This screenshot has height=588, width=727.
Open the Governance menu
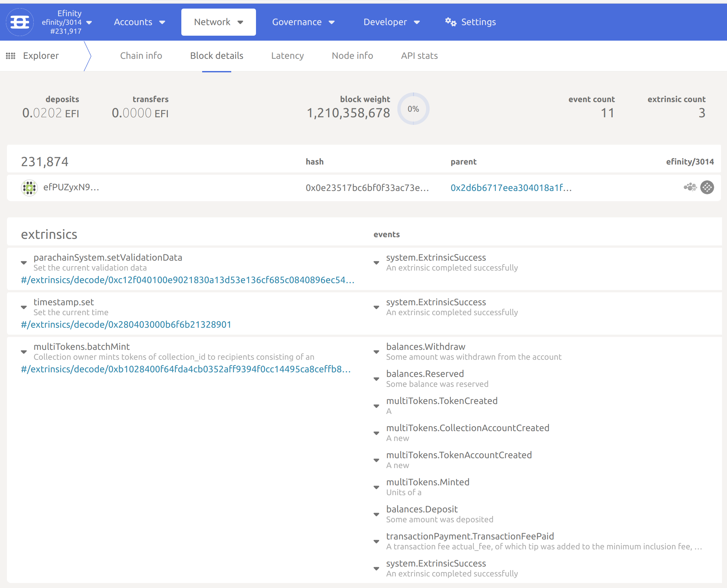click(303, 22)
